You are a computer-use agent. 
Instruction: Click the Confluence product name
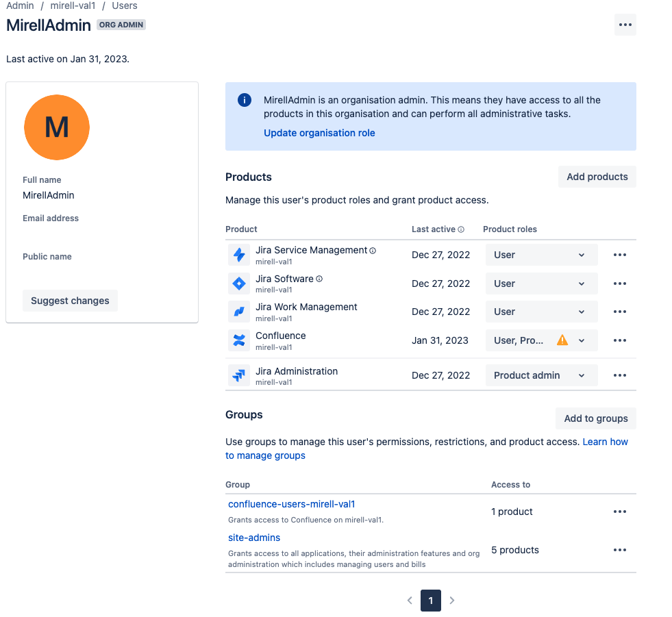coord(281,336)
